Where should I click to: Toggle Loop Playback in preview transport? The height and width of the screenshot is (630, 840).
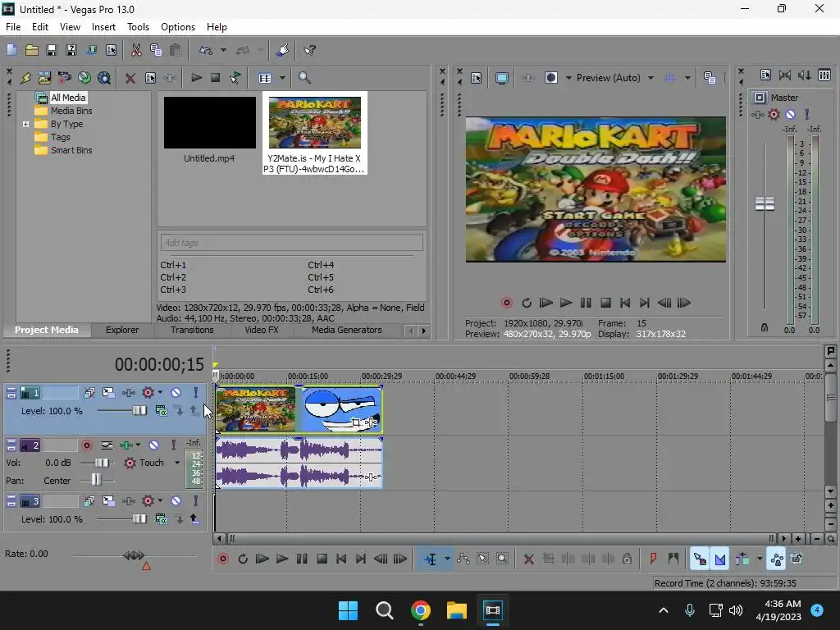pyautogui.click(x=527, y=304)
